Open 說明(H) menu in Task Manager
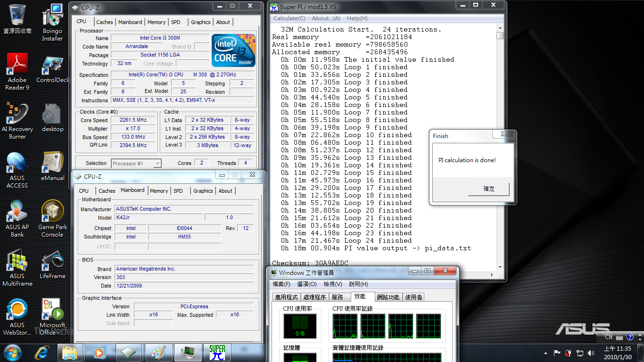The image size is (644, 362). pyautogui.click(x=358, y=284)
